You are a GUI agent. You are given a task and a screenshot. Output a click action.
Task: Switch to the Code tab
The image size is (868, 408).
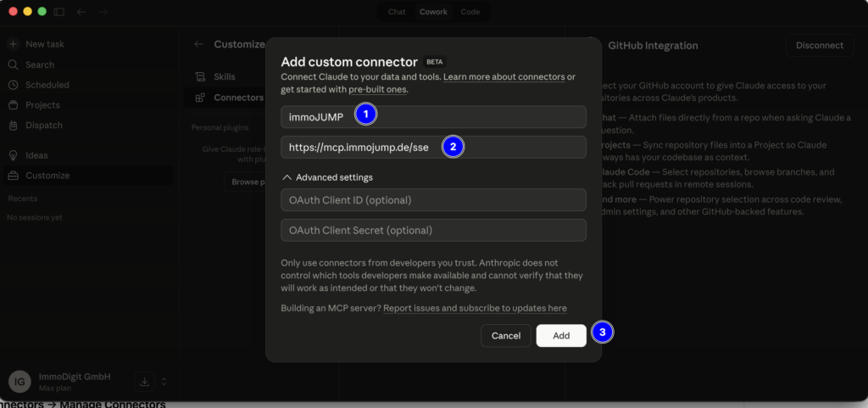pyautogui.click(x=469, y=12)
